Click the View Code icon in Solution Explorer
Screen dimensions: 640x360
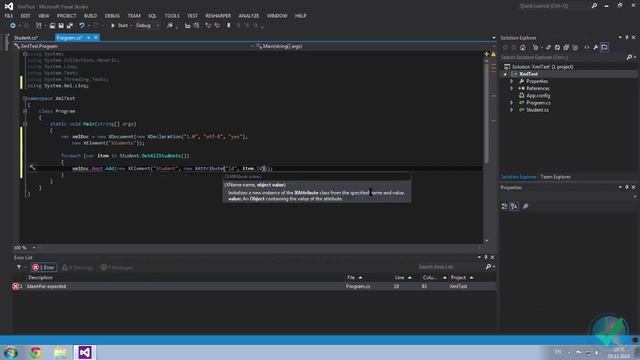coord(587,47)
